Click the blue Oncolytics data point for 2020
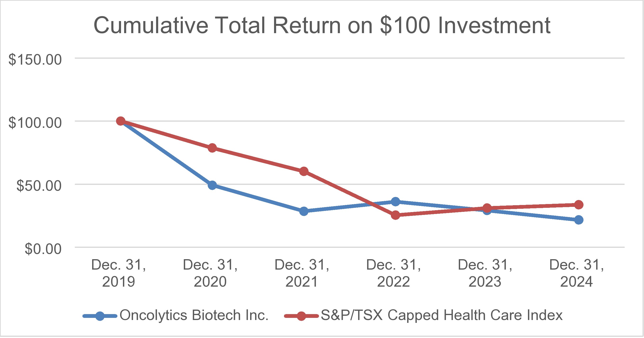Image resolution: width=644 pixels, height=338 pixels. (x=212, y=185)
